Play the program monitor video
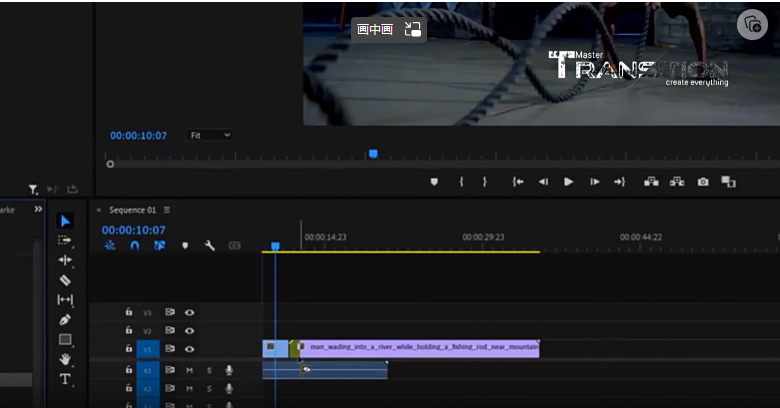The image size is (780, 408). 569,182
